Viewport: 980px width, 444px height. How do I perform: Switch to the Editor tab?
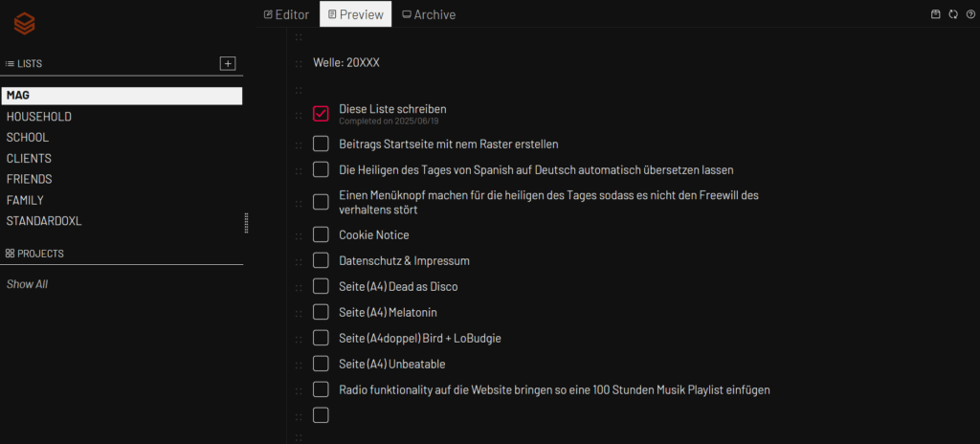287,14
